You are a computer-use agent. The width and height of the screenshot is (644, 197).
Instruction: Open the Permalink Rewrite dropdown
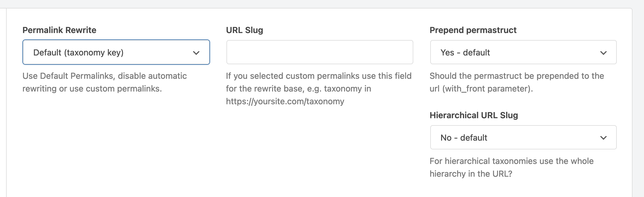point(116,52)
